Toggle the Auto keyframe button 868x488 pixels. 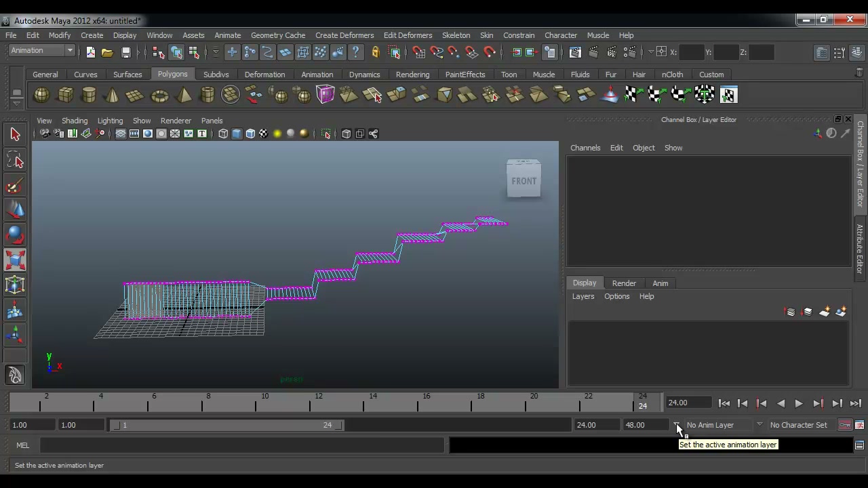[845, 425]
